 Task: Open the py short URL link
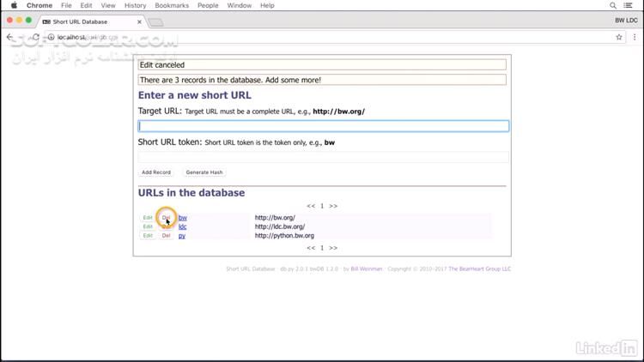182,235
